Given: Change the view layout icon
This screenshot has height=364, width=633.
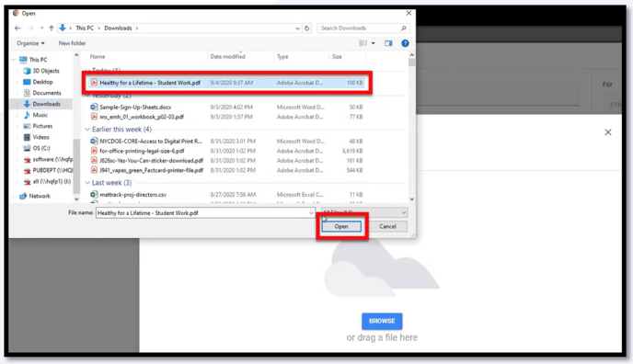Looking at the screenshot, I should [x=363, y=43].
